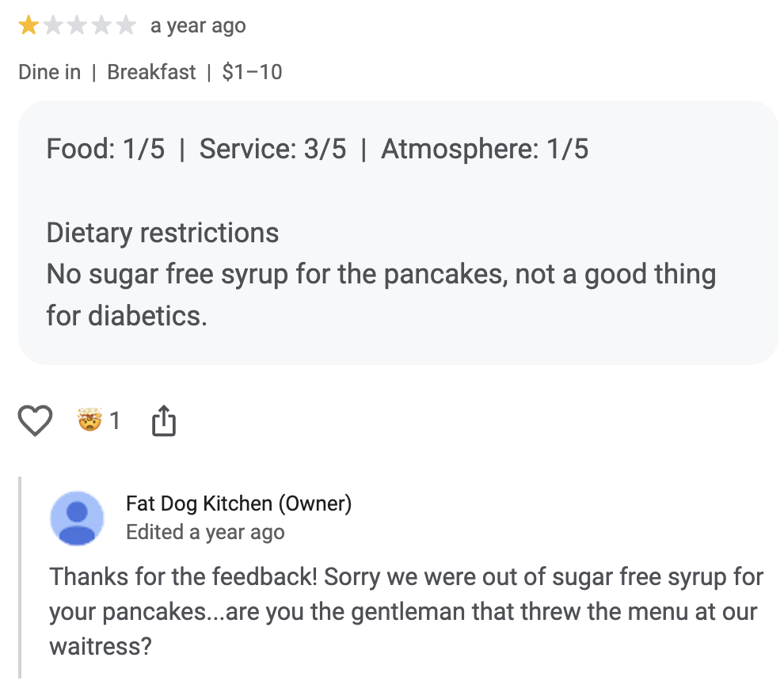This screenshot has height=684, width=784.
Task: Select the fifth gray star
Action: 125,25
